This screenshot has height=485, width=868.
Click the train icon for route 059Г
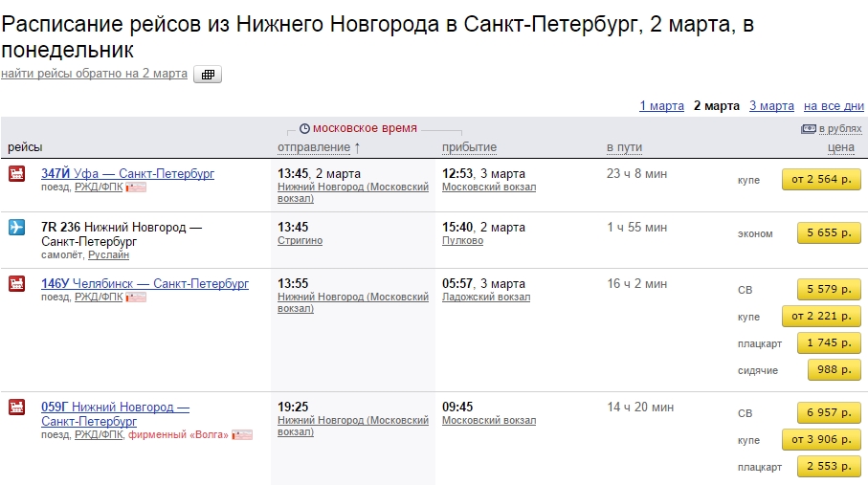16,407
